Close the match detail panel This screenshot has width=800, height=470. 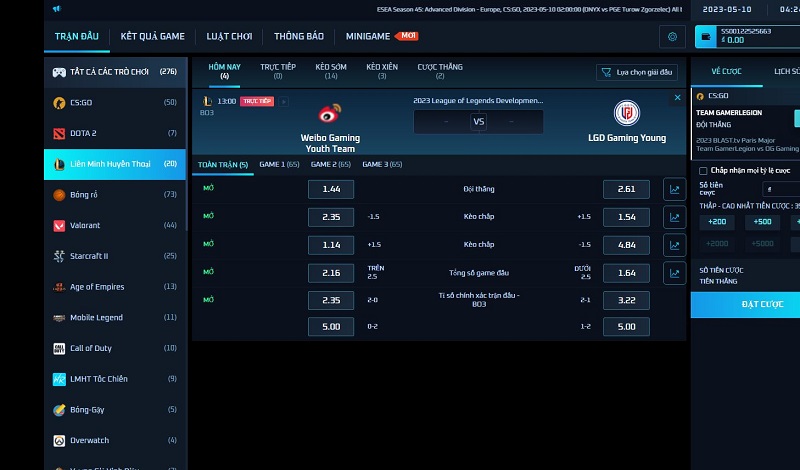pos(678,97)
